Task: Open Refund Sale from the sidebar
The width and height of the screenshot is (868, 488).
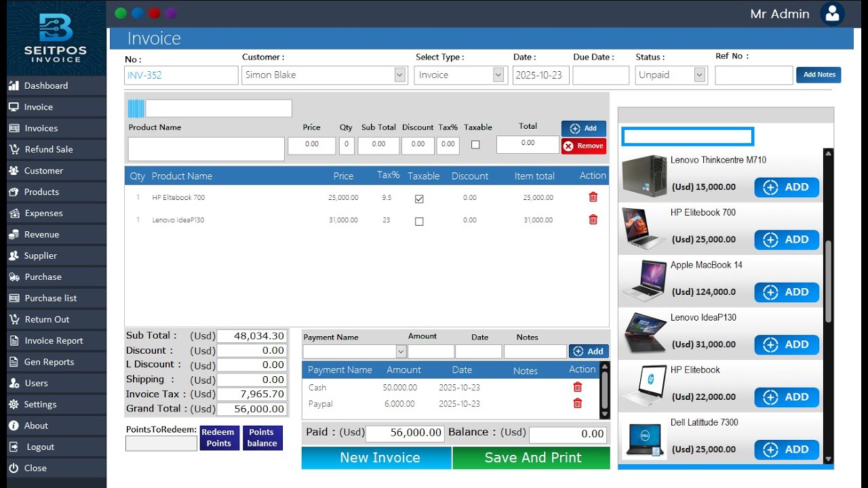Action: [x=56, y=149]
